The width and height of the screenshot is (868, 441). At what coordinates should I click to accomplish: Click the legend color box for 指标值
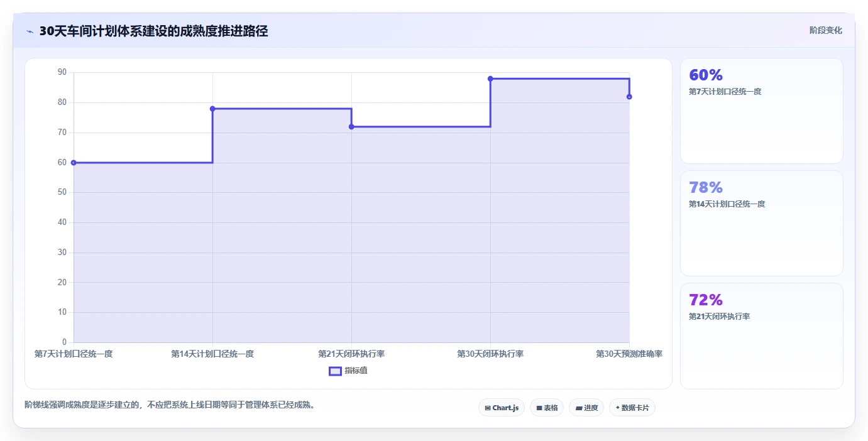[335, 371]
